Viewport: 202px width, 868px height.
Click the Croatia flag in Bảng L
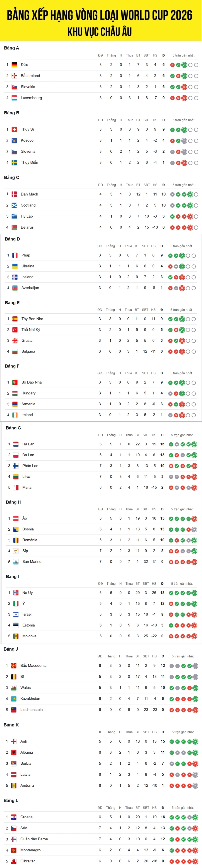[14, 817]
